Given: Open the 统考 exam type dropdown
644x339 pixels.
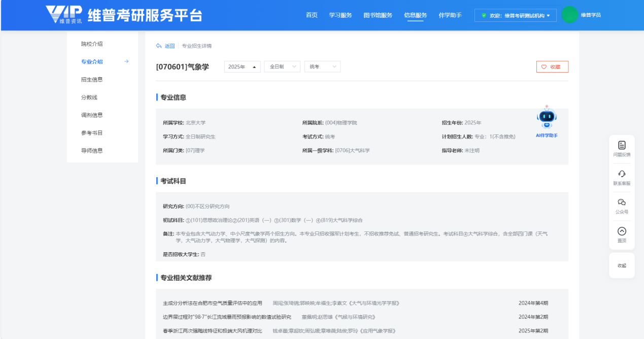Looking at the screenshot, I should tap(322, 67).
